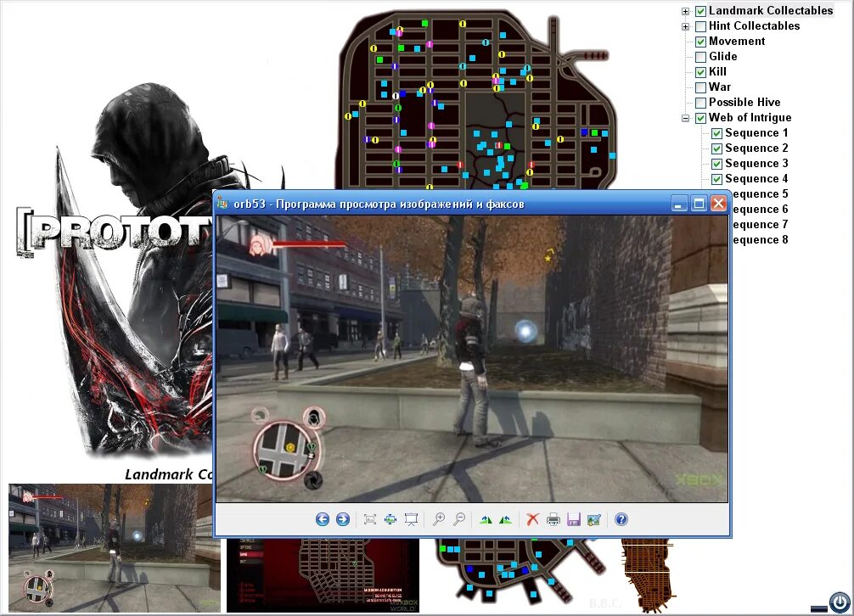Image resolution: width=854 pixels, height=616 pixels.
Task: Disable the Kill checkbox
Action: [x=701, y=72]
